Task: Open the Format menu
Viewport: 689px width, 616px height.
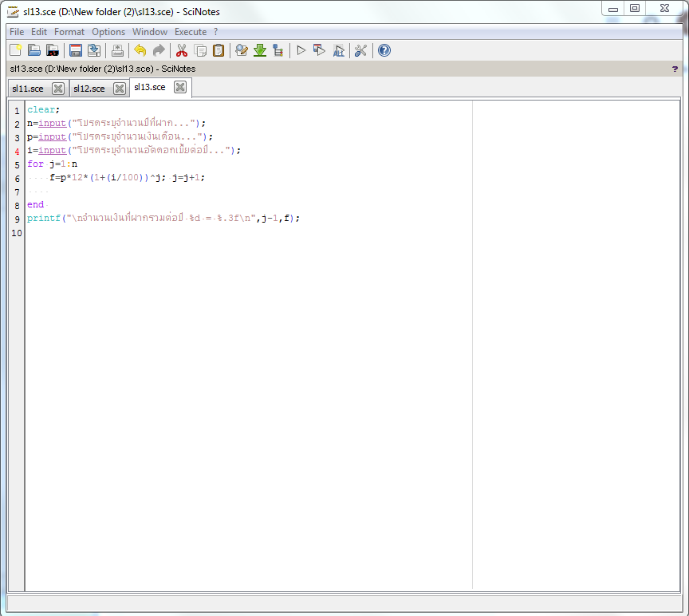Action: (x=69, y=32)
